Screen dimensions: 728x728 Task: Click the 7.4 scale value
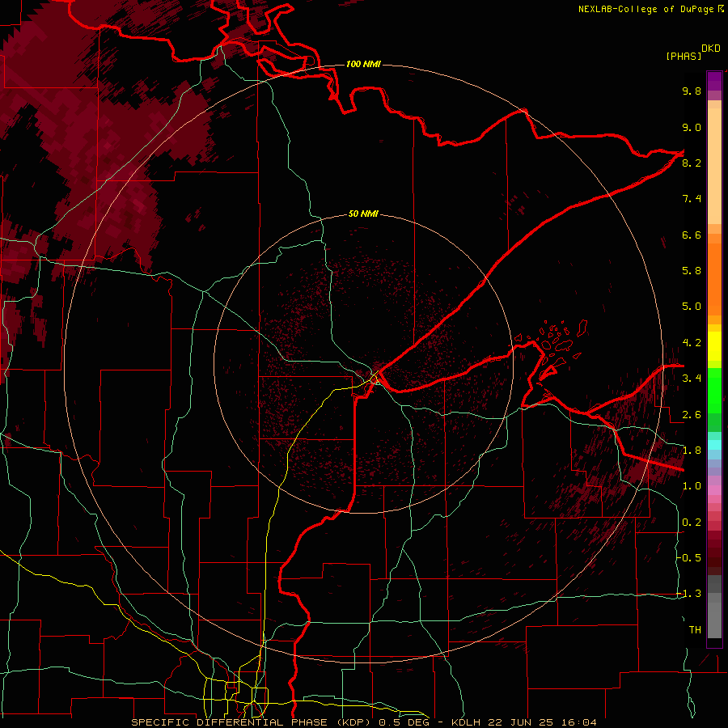[692, 199]
